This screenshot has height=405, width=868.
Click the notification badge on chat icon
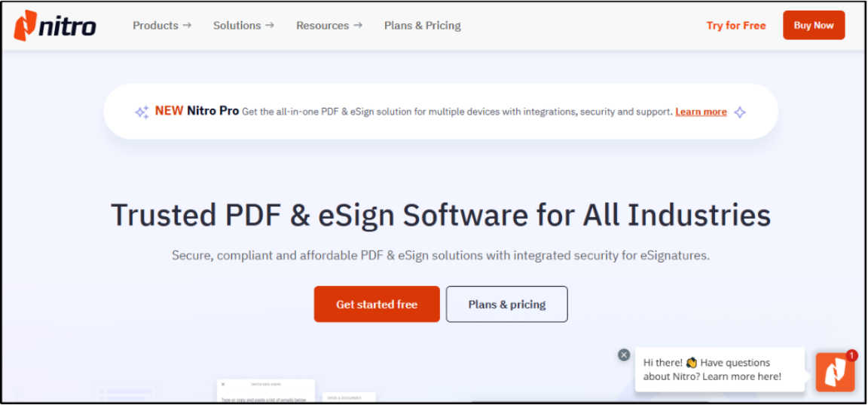pyautogui.click(x=852, y=355)
